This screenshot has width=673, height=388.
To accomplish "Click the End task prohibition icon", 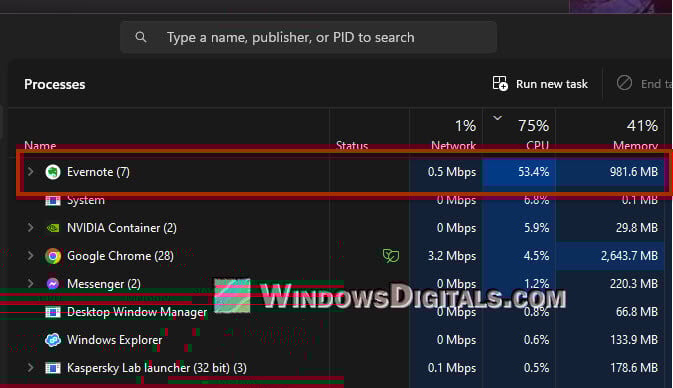I will 624,83.
